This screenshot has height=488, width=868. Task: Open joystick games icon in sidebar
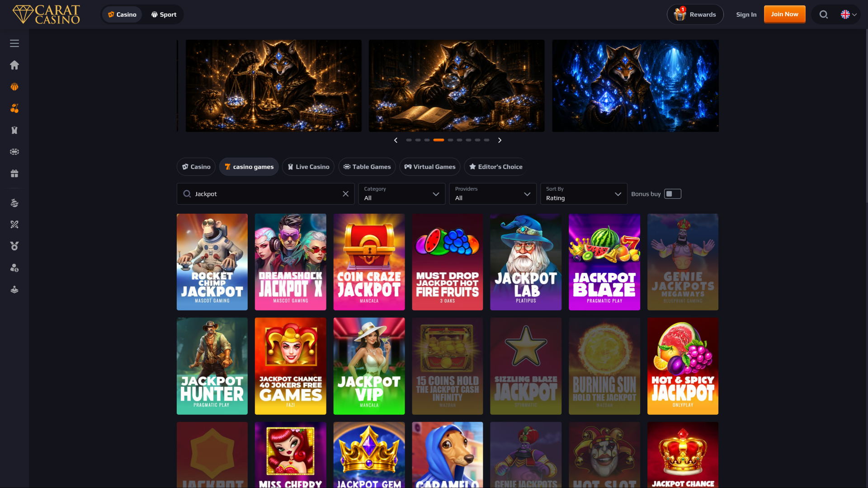click(x=14, y=290)
